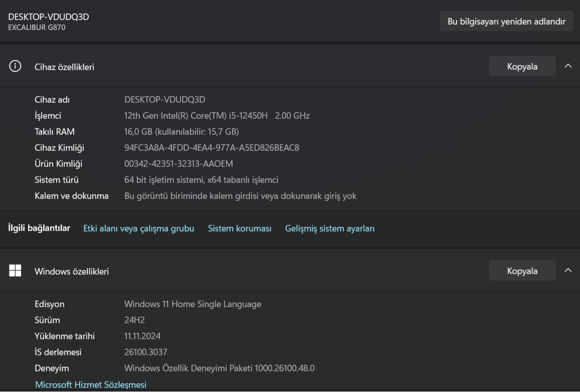This screenshot has width=580, height=392.
Task: Click the İS derlemesi label
Action: click(58, 352)
